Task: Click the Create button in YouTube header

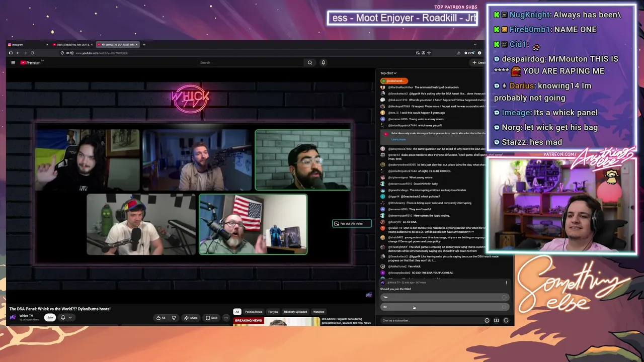Action: pyautogui.click(x=478, y=63)
